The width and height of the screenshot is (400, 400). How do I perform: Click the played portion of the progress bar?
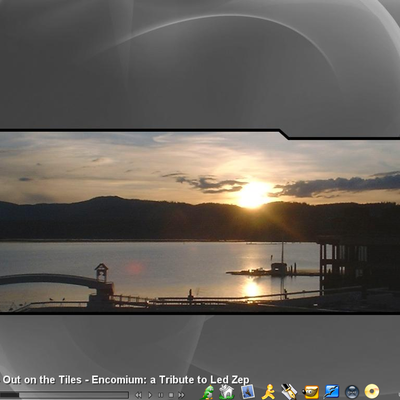(9, 395)
